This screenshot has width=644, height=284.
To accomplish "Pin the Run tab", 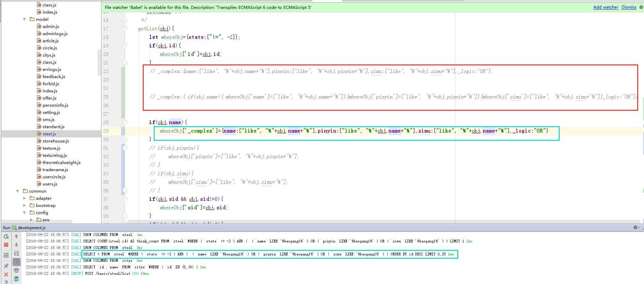I will click(6, 266).
